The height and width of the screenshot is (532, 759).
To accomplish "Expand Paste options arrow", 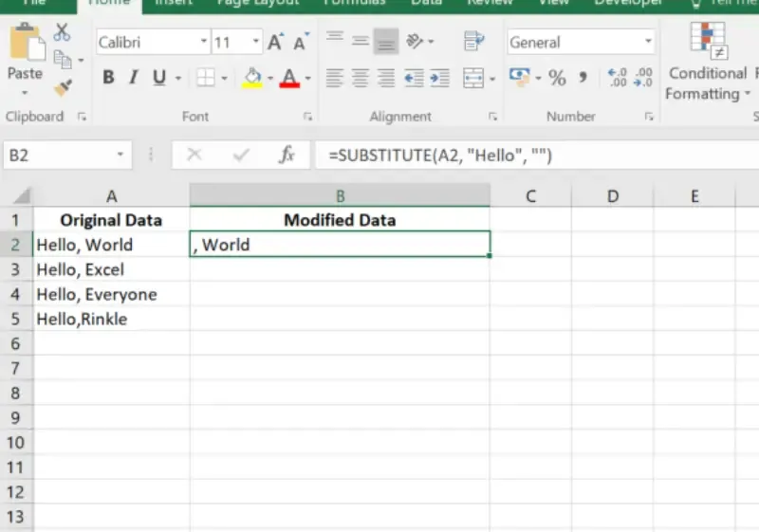I will click(x=25, y=92).
